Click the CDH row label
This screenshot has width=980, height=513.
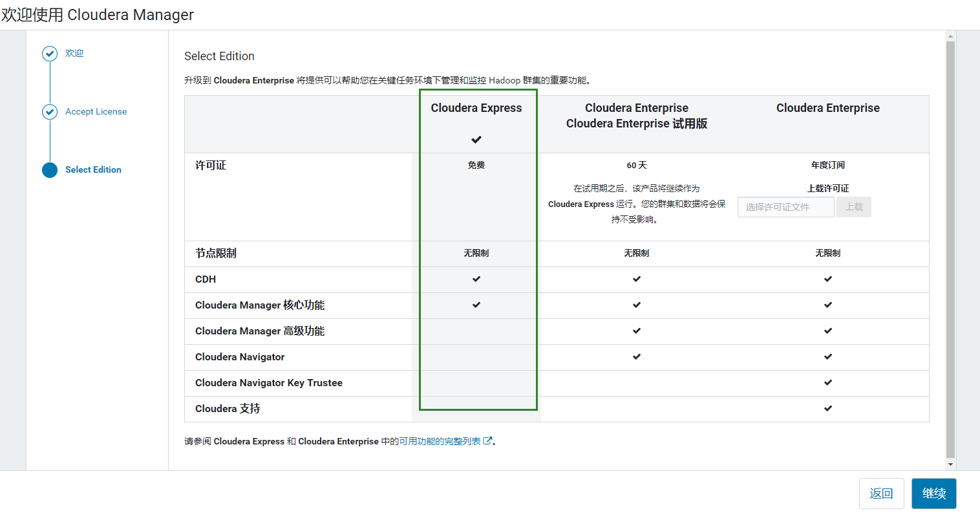[x=206, y=279]
